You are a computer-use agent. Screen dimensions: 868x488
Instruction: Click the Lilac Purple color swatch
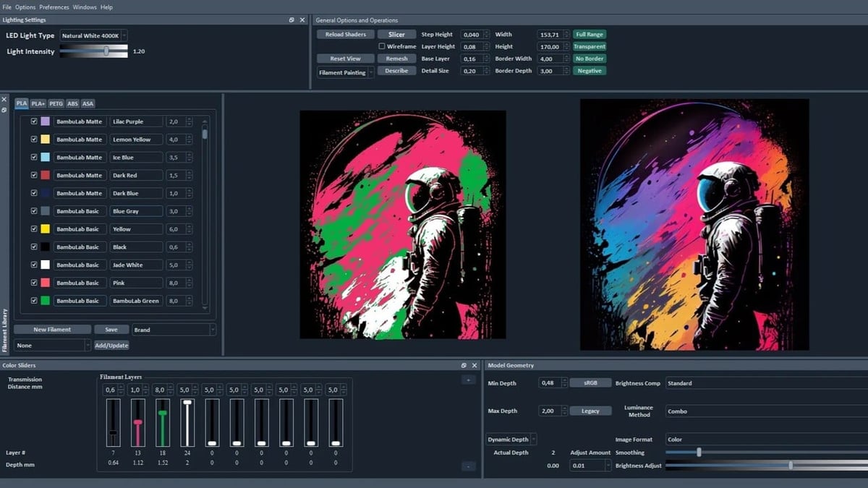click(45, 121)
